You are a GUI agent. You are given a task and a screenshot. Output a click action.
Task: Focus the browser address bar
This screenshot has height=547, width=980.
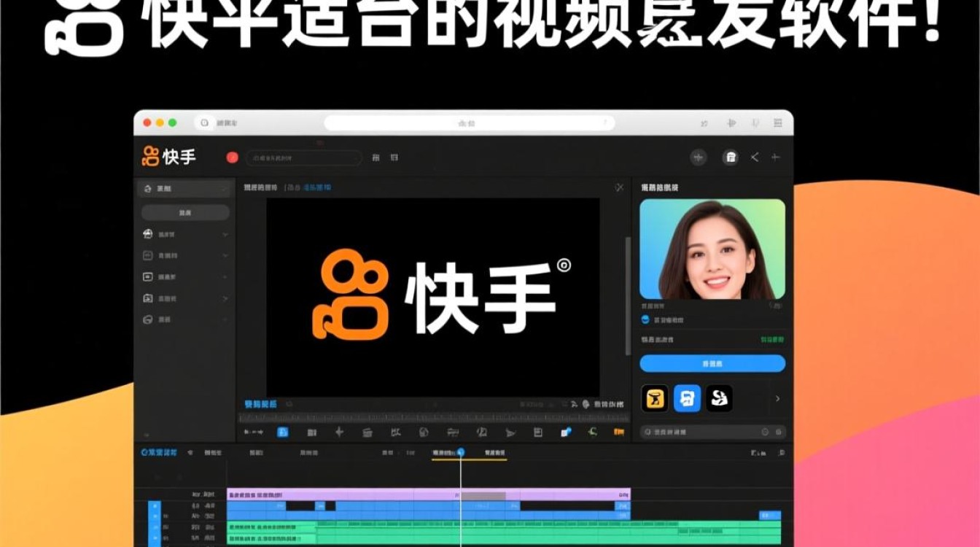click(469, 123)
